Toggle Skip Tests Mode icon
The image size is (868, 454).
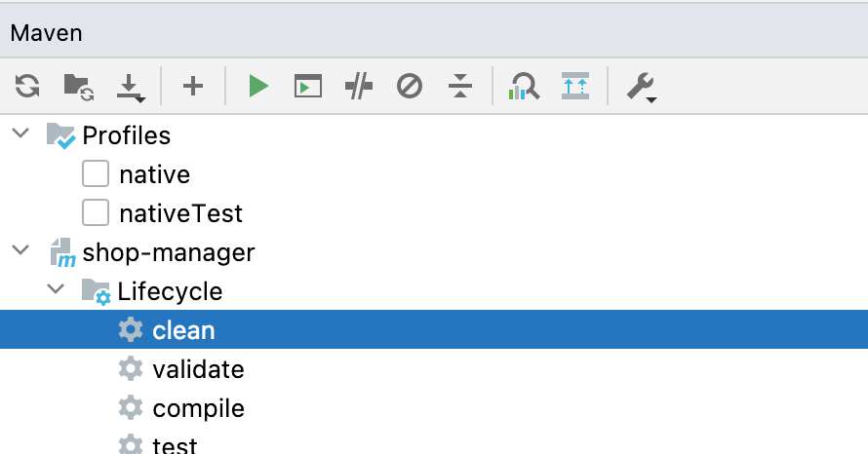pos(410,87)
